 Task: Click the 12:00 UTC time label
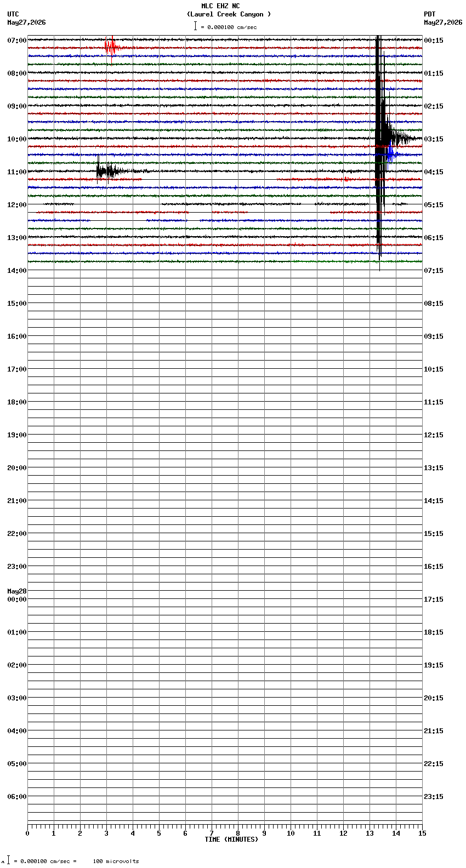[16, 204]
